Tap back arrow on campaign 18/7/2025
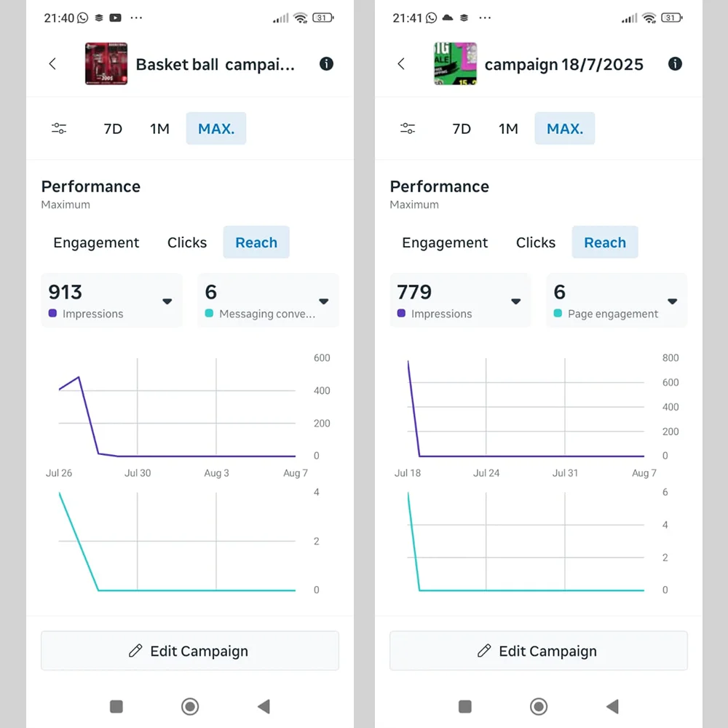728x728 pixels. (x=401, y=64)
